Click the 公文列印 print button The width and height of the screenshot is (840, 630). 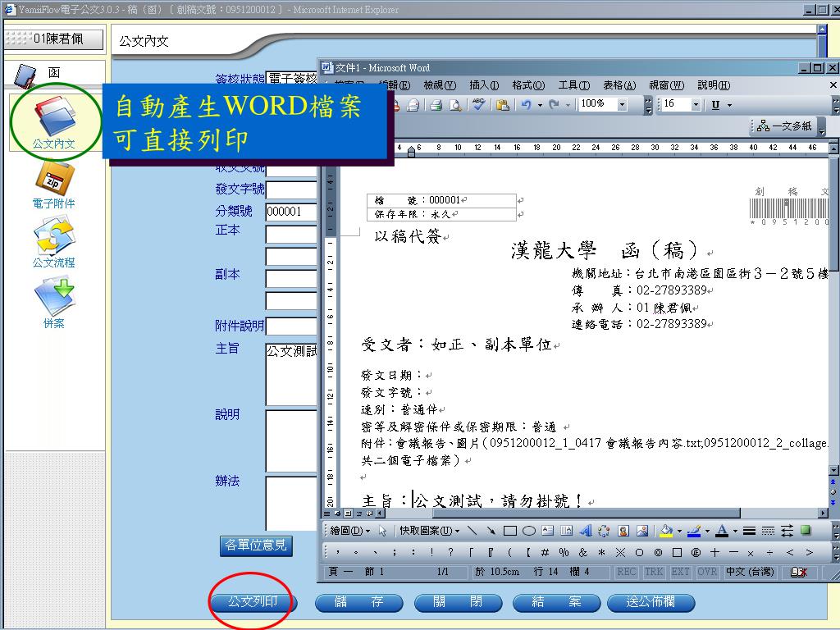pos(253,602)
